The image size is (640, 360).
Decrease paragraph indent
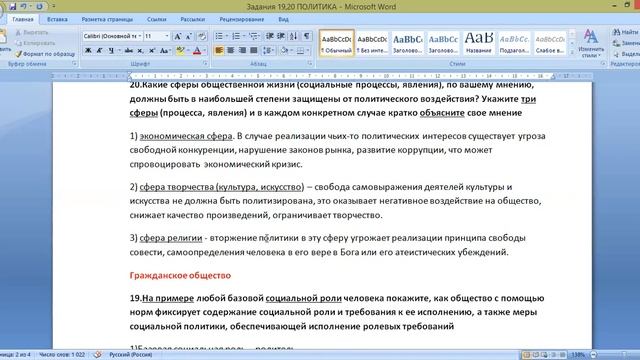click(x=269, y=37)
